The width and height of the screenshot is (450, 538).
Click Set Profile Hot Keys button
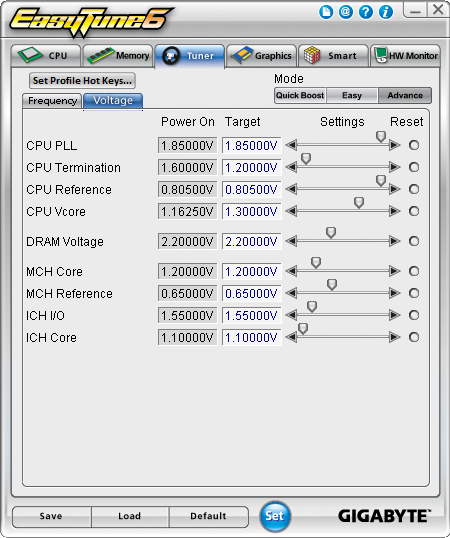[x=82, y=81]
